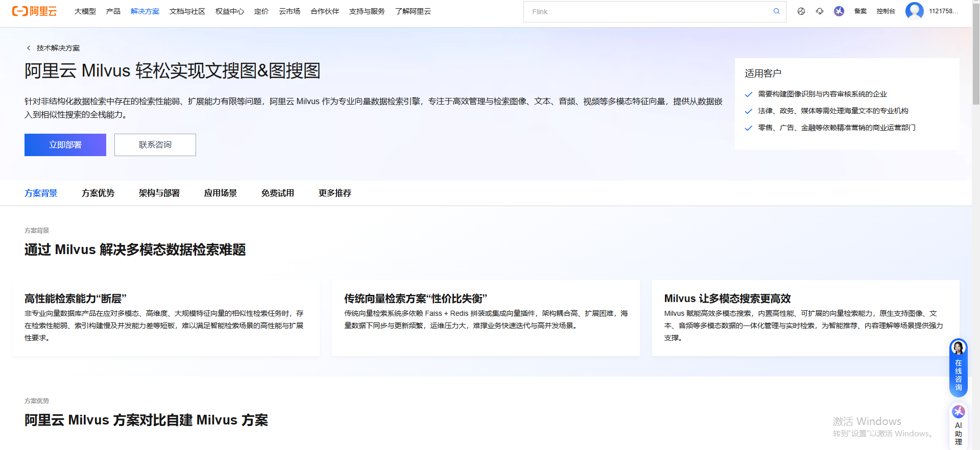This screenshot has height=450, width=980.
Task: Go to the 控制台 console link
Action: [886, 11]
